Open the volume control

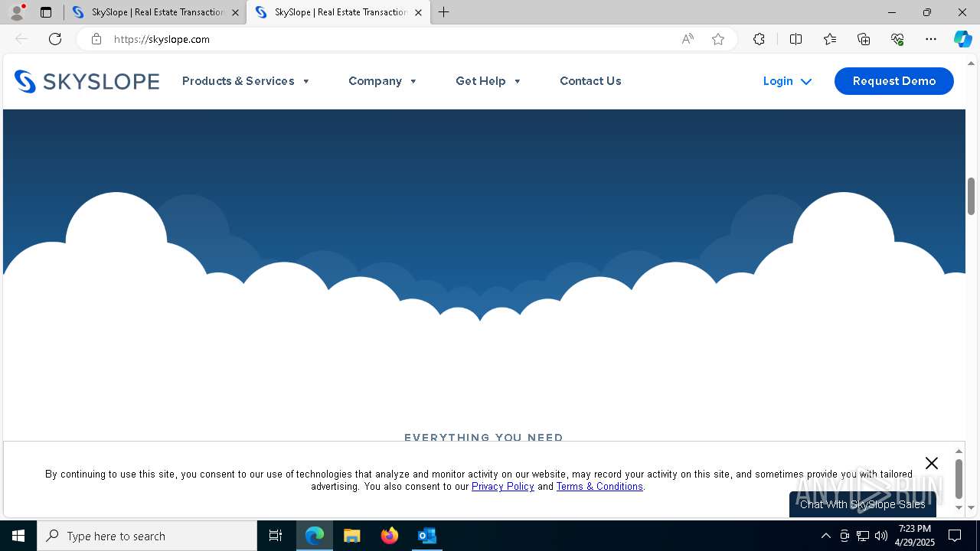881,536
